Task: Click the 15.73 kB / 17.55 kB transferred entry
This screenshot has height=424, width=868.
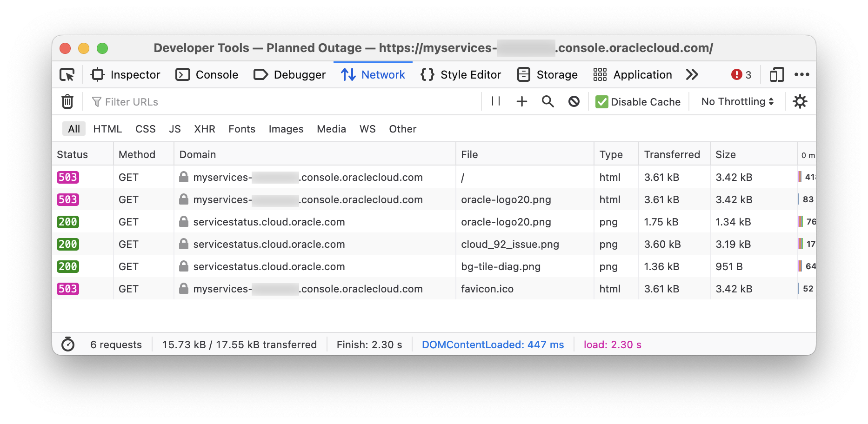Action: pos(240,344)
